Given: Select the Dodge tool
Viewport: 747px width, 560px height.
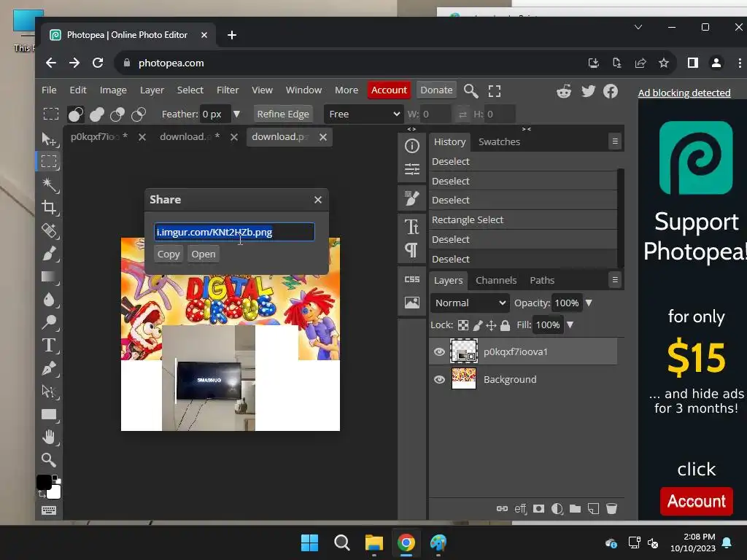Looking at the screenshot, I should [49, 322].
